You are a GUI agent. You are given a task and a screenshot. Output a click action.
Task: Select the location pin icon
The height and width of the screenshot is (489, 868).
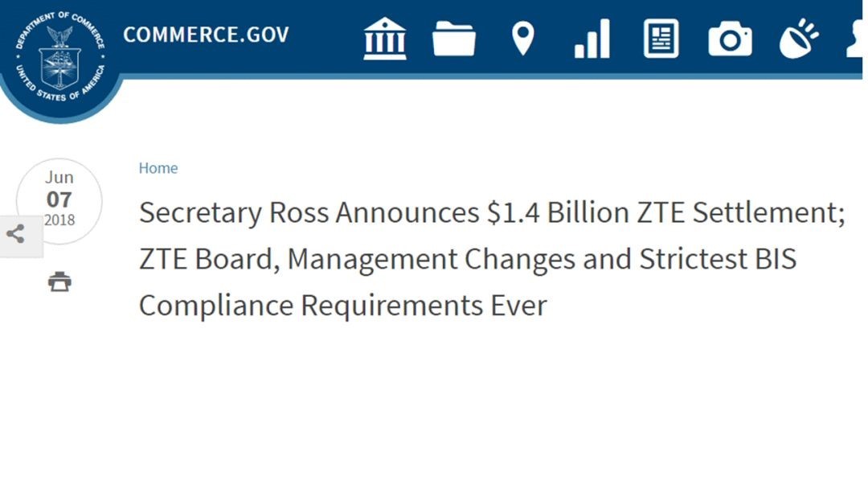pyautogui.click(x=523, y=39)
